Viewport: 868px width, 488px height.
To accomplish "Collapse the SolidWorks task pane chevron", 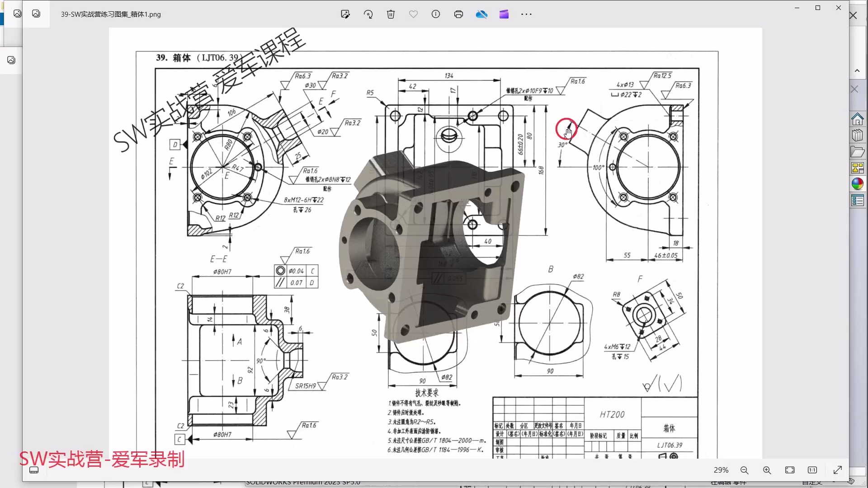I will (x=857, y=70).
